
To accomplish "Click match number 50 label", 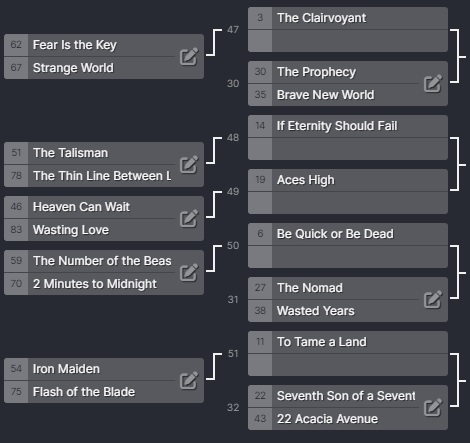I will coord(233,246).
